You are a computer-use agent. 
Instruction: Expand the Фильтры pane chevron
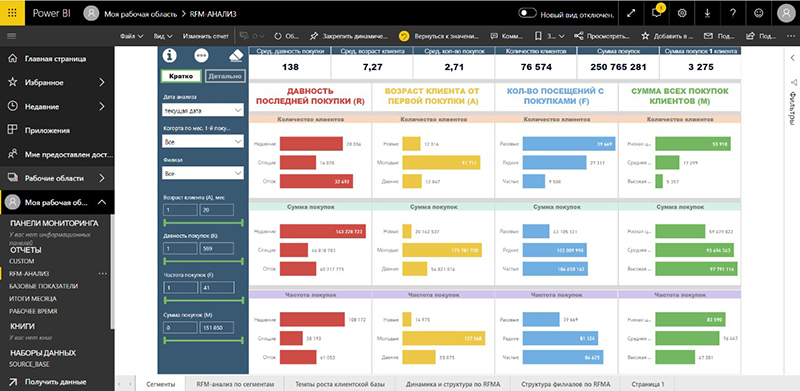(x=793, y=58)
